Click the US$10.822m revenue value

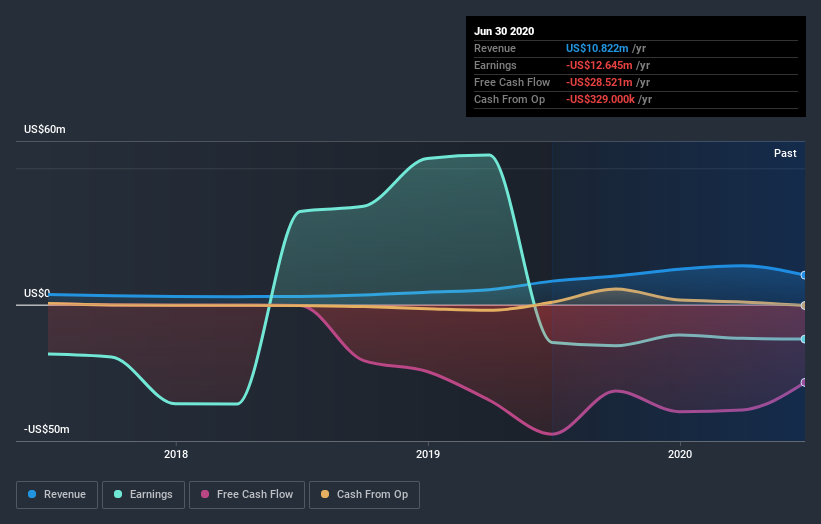pyautogui.click(x=597, y=48)
